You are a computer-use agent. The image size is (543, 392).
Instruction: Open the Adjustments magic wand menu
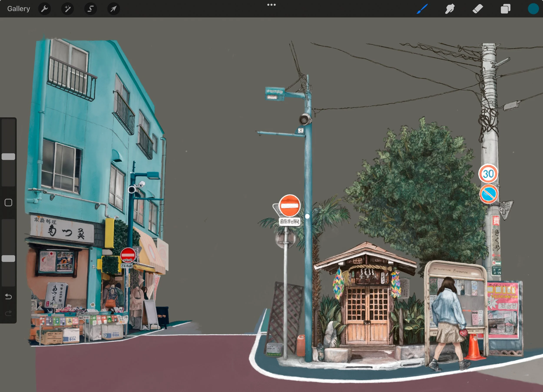(x=68, y=9)
